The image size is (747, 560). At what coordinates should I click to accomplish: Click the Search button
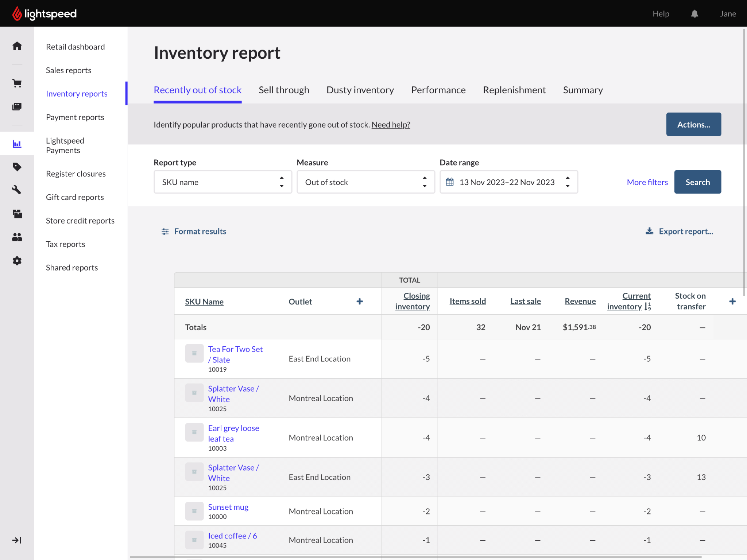coord(697,182)
